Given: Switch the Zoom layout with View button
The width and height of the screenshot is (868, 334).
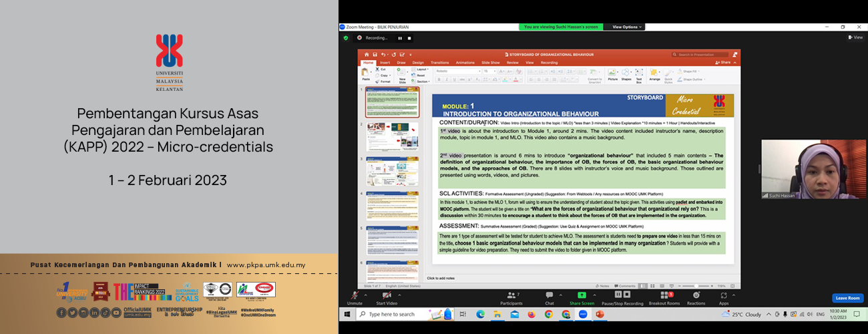Looking at the screenshot, I should coord(855,37).
